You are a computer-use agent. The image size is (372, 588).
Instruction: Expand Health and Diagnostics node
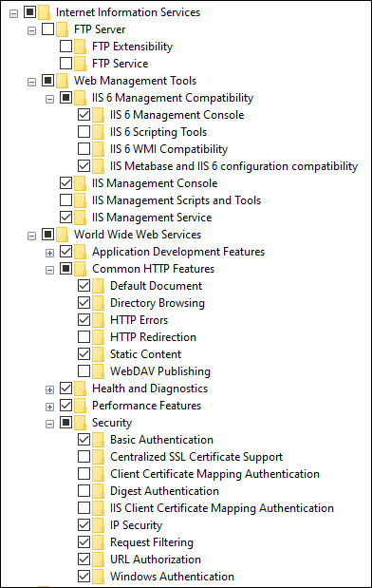49,389
